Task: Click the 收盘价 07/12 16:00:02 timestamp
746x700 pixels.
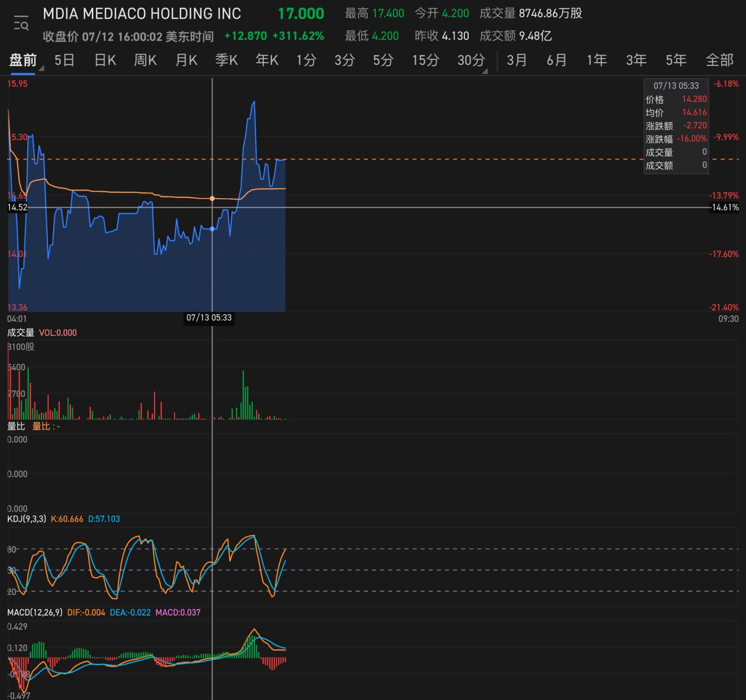Action: (x=128, y=36)
